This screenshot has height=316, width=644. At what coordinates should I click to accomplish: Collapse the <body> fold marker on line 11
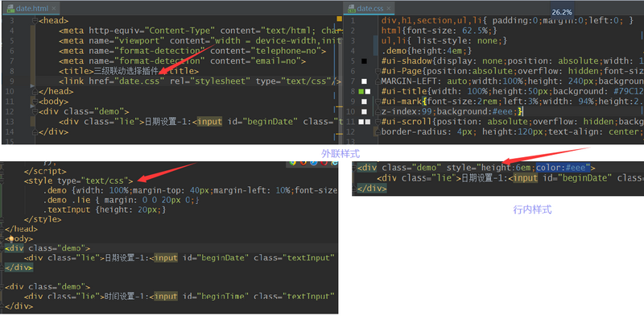click(x=35, y=102)
